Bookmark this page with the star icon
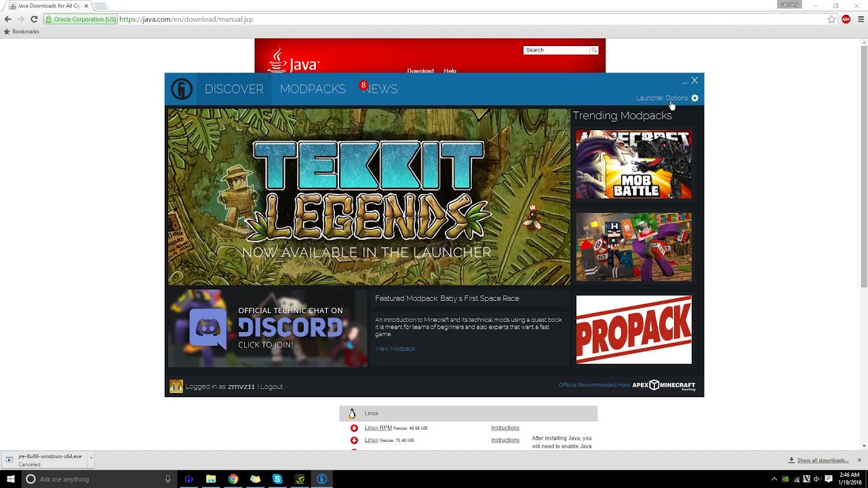The width and height of the screenshot is (868, 488). tap(831, 19)
